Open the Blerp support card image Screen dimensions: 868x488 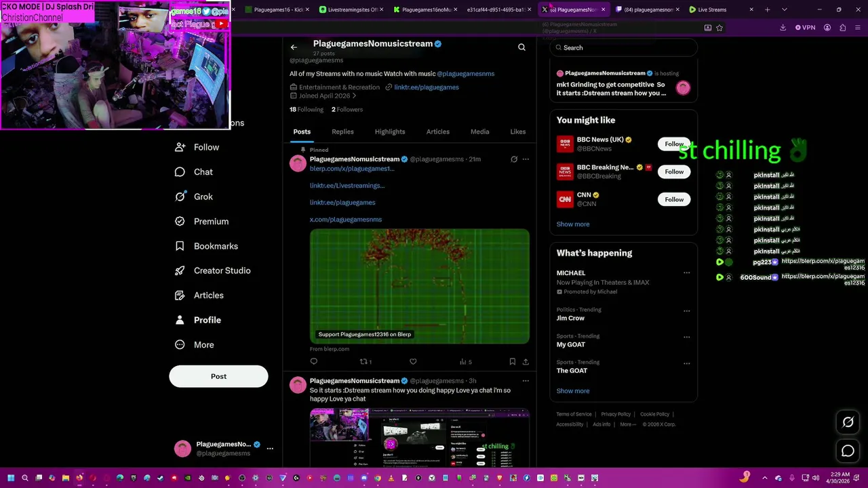(420, 286)
